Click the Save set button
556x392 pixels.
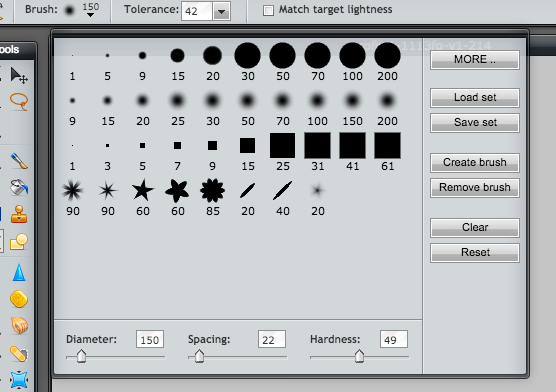475,122
